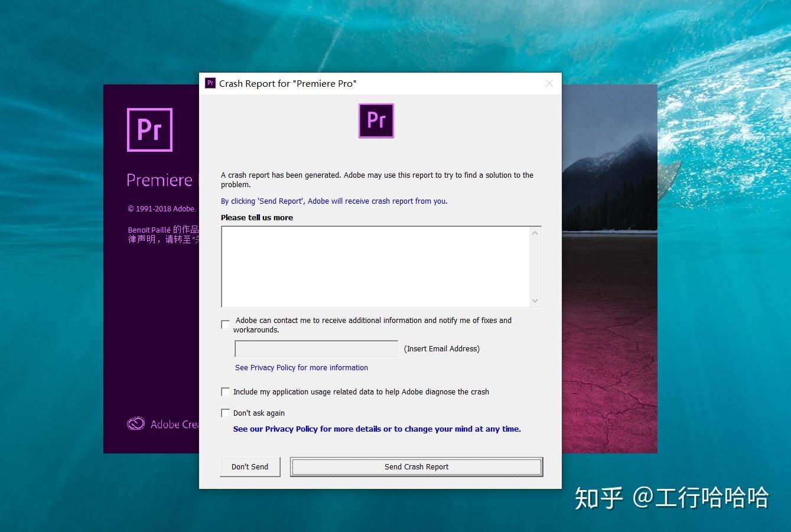Click the Adobe Creative Cloud icon on splash screen
The image size is (791, 532).
(136, 424)
